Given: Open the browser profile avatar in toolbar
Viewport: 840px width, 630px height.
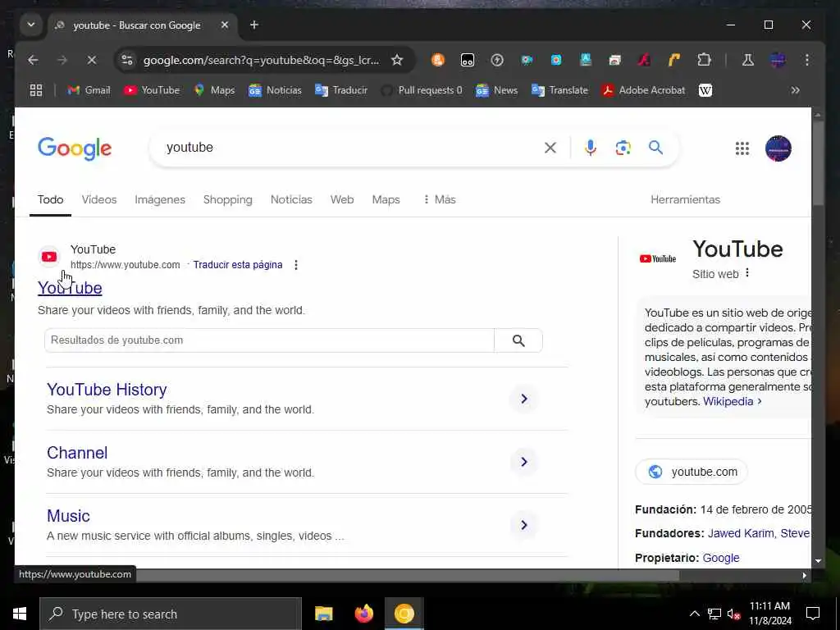Looking at the screenshot, I should tap(778, 60).
